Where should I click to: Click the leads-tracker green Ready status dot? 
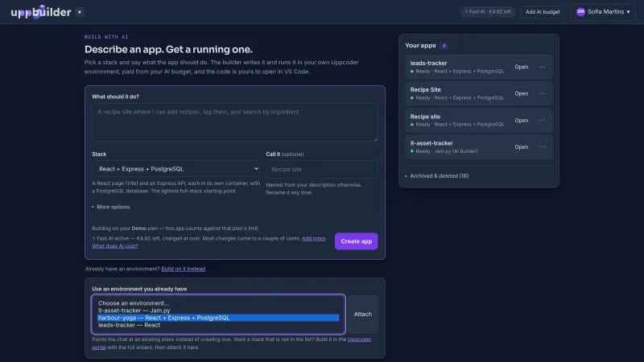click(x=412, y=72)
